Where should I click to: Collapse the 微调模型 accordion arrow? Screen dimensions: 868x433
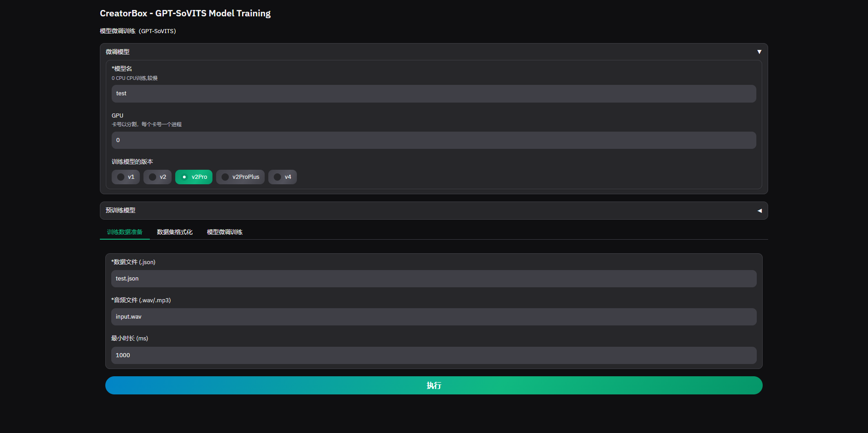(x=759, y=52)
